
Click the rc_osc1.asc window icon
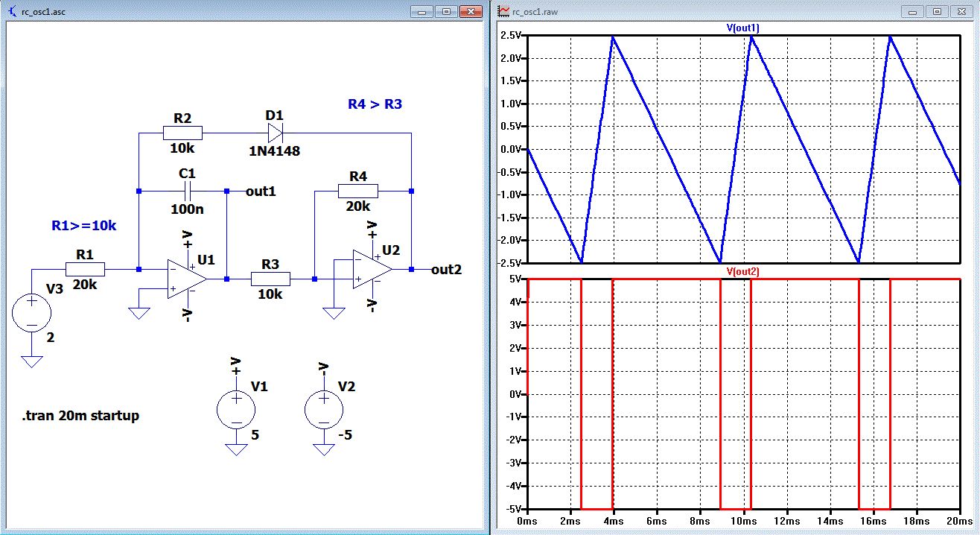(x=13, y=11)
